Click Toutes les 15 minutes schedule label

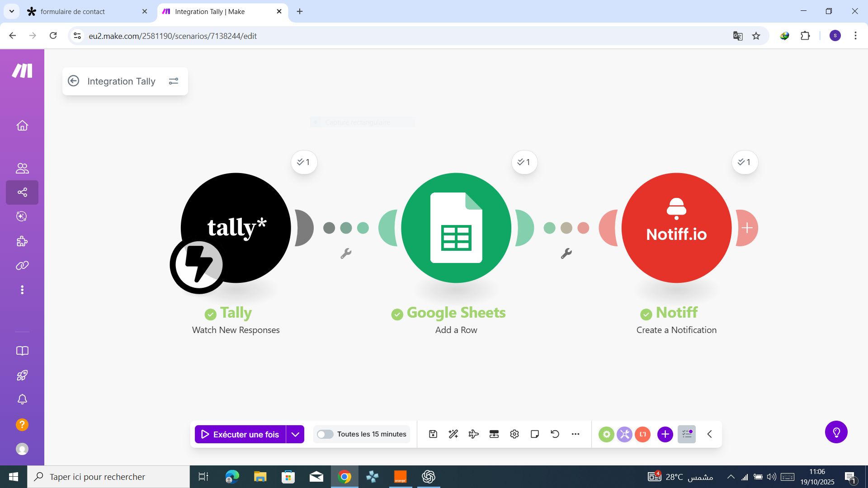(371, 434)
